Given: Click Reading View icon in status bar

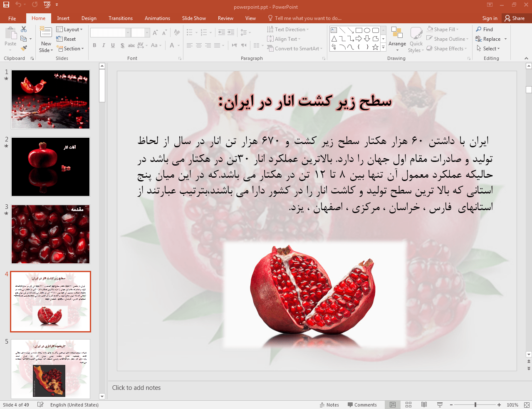Looking at the screenshot, I should click(424, 405).
